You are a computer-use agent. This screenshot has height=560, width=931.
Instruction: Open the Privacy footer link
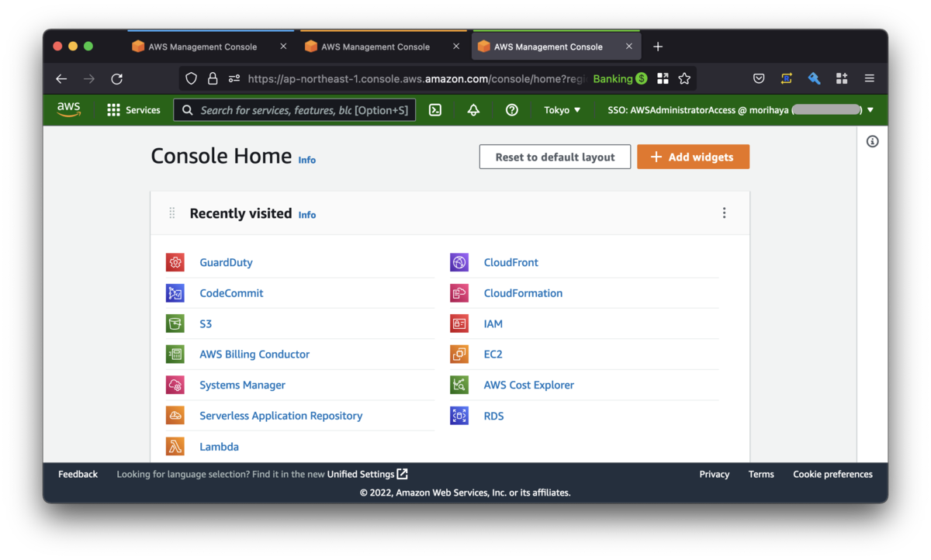point(714,474)
